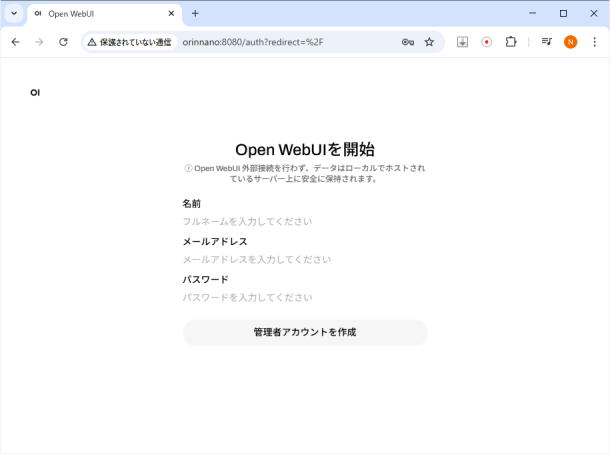The width and height of the screenshot is (610, 454).
Task: Click the Open WebUI logo
Action: coord(36,93)
